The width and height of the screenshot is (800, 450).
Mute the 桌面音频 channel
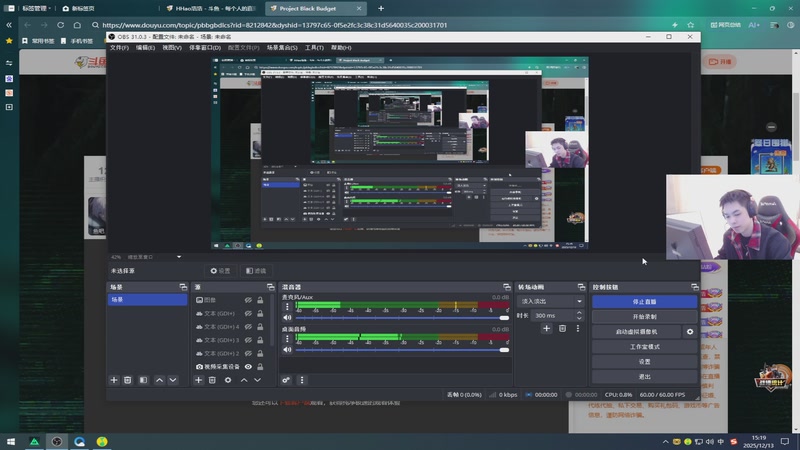point(287,350)
